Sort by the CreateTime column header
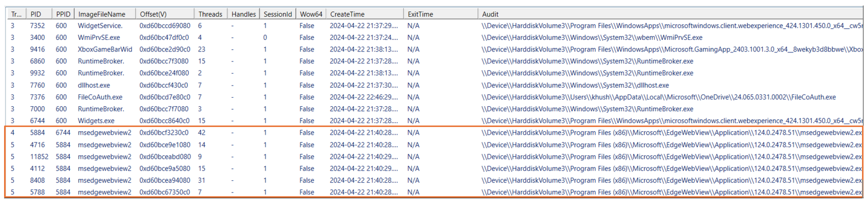 tap(347, 14)
